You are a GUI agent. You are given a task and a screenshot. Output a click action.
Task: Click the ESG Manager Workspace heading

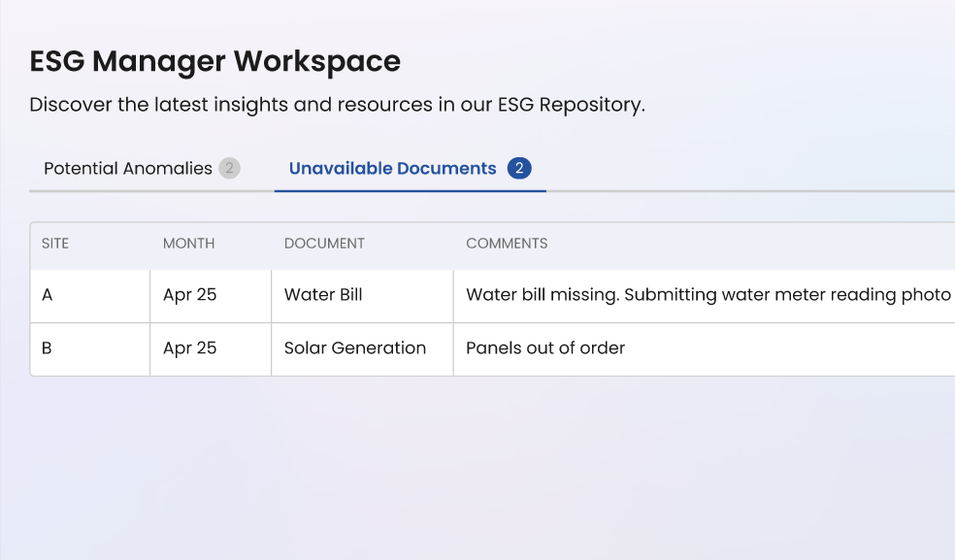(x=214, y=62)
